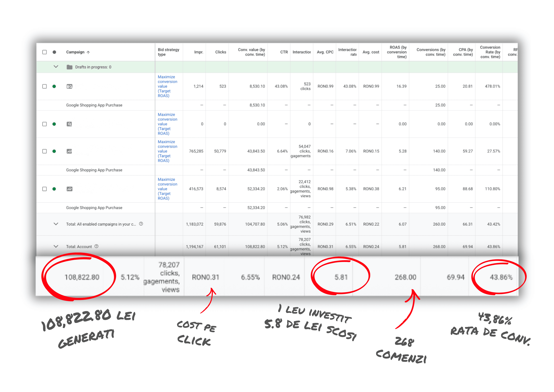Select the checkbox for the 8,574-clicks campaign
554x392 pixels.
click(x=44, y=189)
